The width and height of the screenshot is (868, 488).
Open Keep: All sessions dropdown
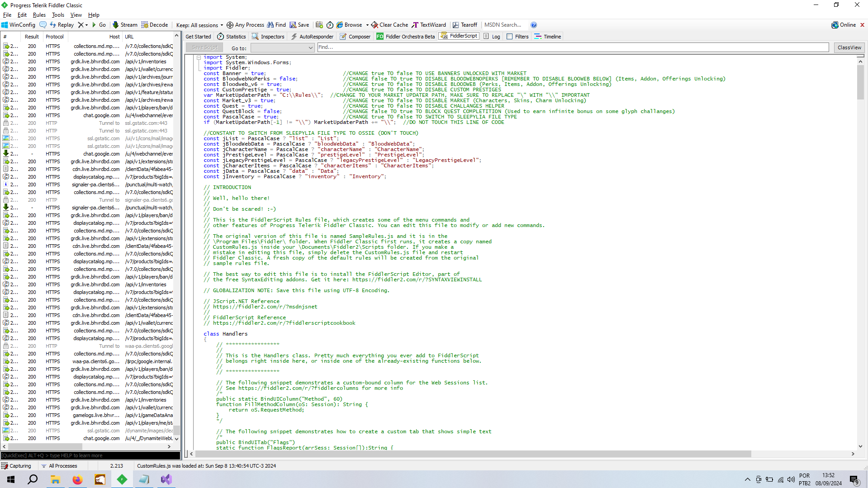(199, 25)
